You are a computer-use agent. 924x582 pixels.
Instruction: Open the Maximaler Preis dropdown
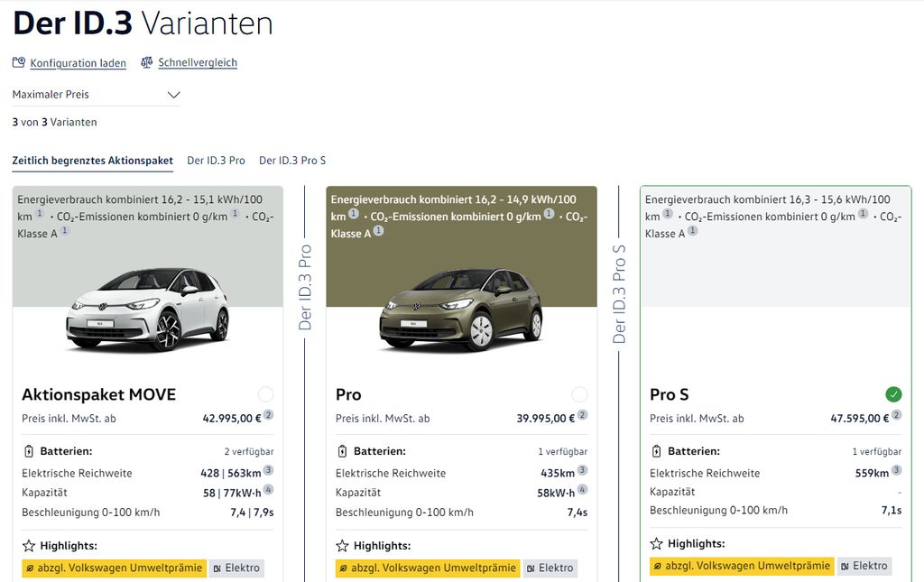pyautogui.click(x=174, y=94)
